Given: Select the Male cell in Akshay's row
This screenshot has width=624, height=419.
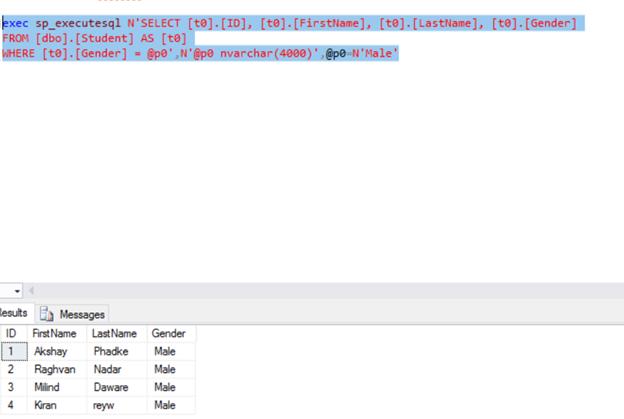Looking at the screenshot, I should point(171,351).
